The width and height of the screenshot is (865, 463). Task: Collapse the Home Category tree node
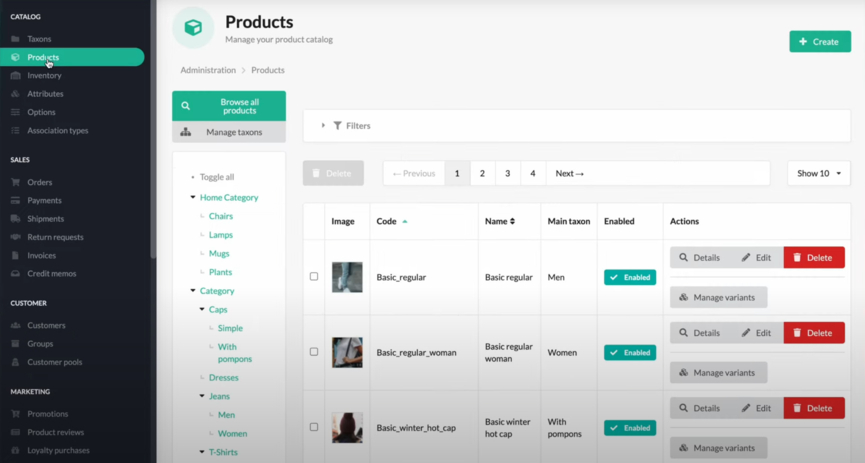pos(193,198)
